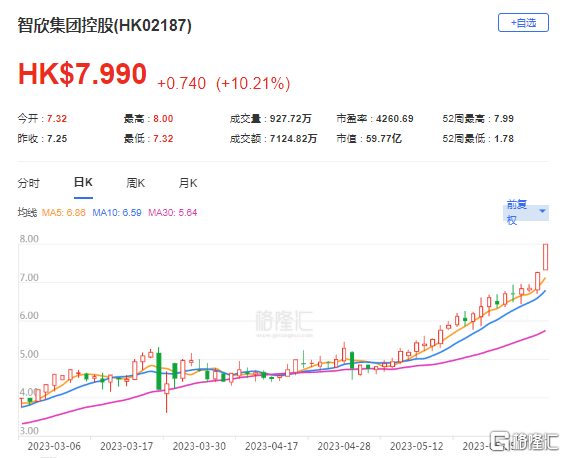565x458 pixels.
Task: Click the 成交额 value 7124.82万
Action: click(293, 139)
